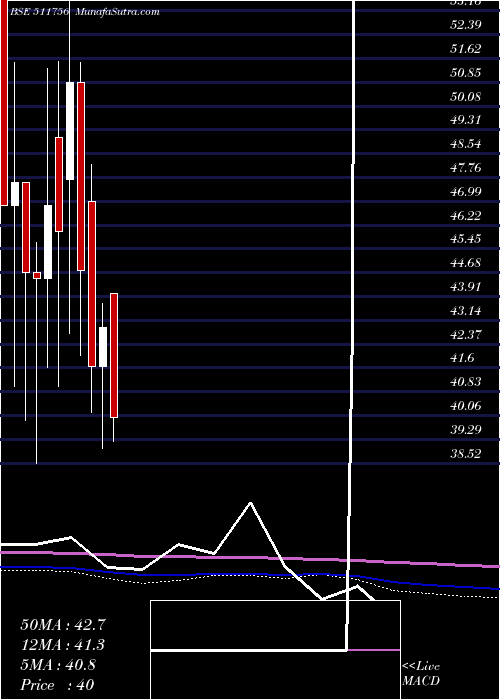Click the 43.91 axis value

pyautogui.click(x=466, y=287)
